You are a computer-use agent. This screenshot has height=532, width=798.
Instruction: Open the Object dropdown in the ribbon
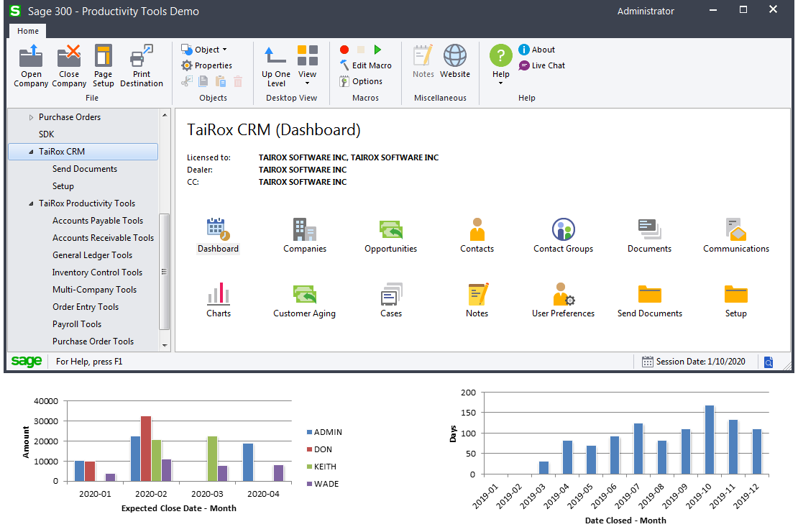coord(204,50)
